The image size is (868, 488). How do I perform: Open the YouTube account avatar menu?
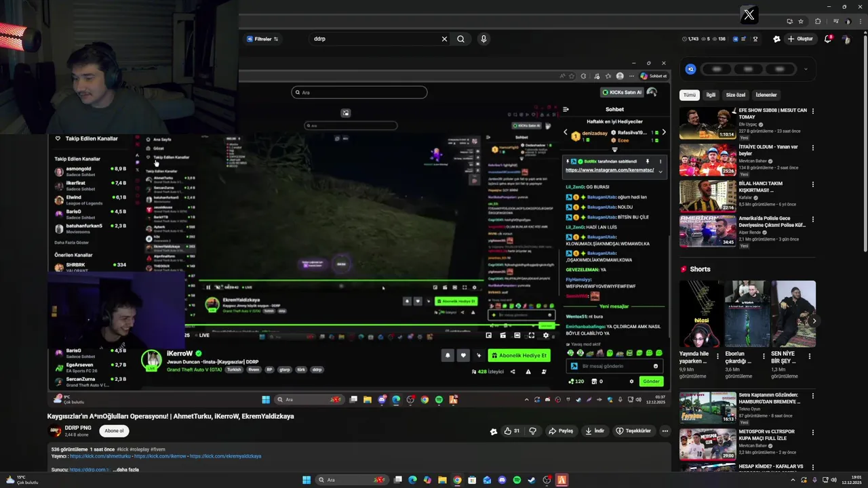[x=846, y=39]
